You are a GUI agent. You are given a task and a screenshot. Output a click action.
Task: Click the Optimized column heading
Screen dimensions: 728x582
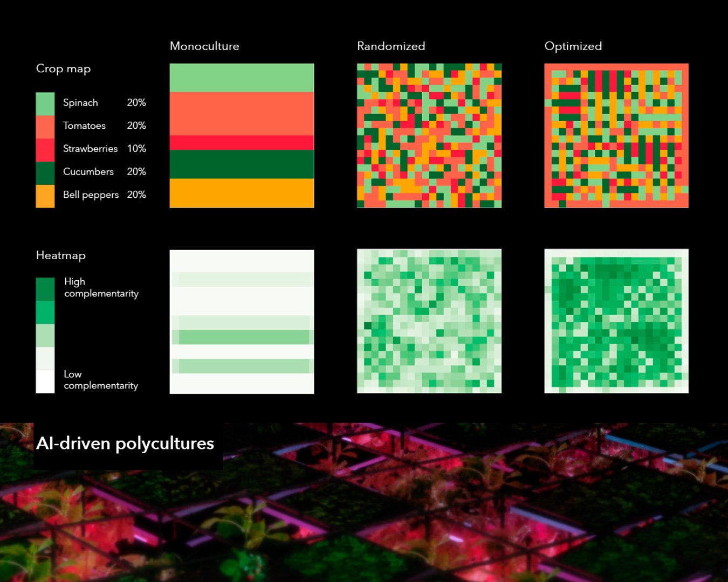[x=573, y=46]
